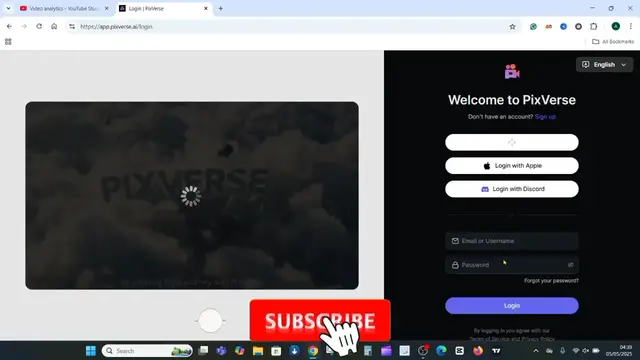Open the Windows Start menu
Screen dimensions: 640x360
(x=91, y=351)
